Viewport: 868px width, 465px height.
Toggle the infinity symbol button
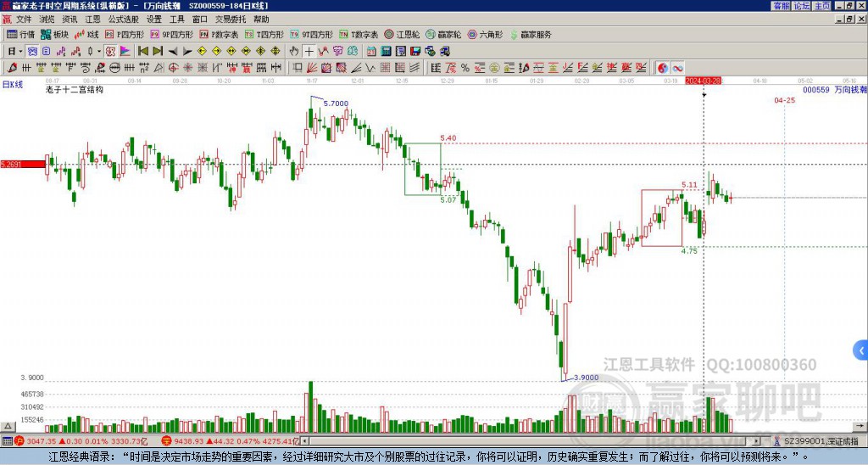pos(677,68)
